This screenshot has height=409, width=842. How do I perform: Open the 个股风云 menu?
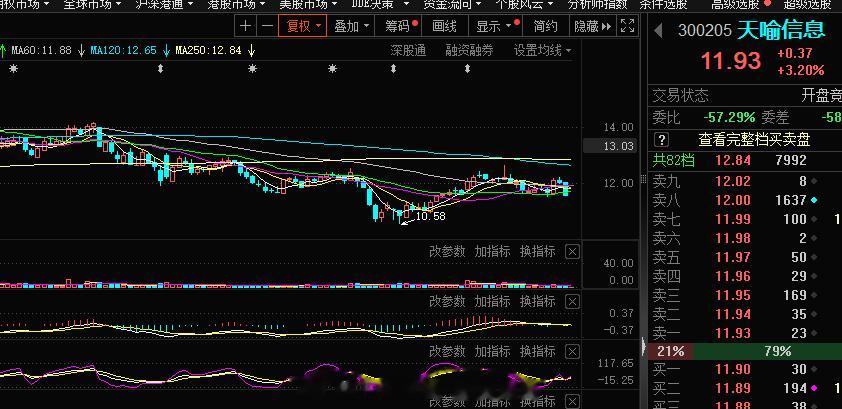(x=524, y=4)
